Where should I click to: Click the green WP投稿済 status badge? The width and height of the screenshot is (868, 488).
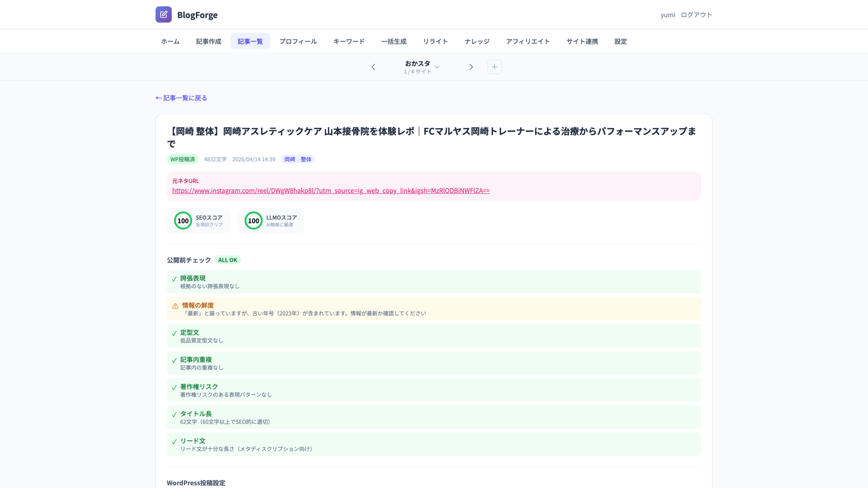tap(182, 159)
